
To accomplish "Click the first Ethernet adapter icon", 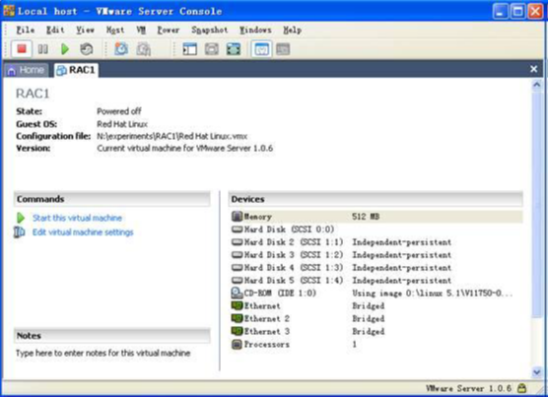I will pos(237,306).
